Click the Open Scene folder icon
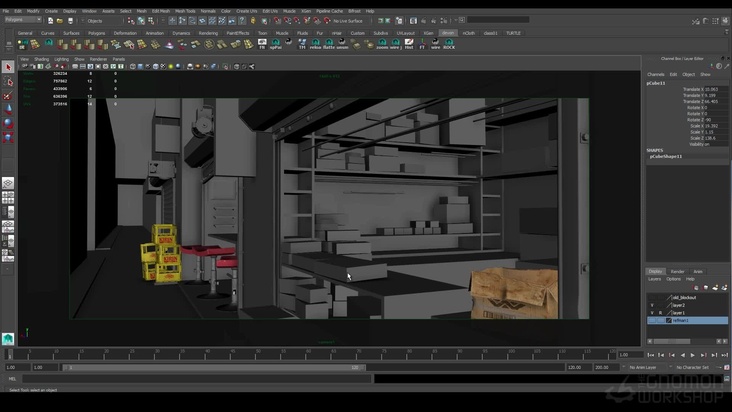Image resolution: width=732 pixels, height=412 pixels. coord(60,21)
